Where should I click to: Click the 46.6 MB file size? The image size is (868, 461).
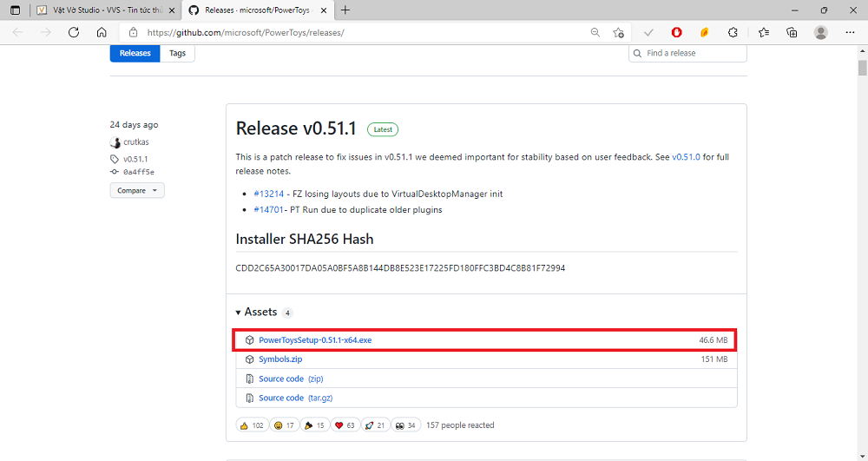[x=713, y=340]
